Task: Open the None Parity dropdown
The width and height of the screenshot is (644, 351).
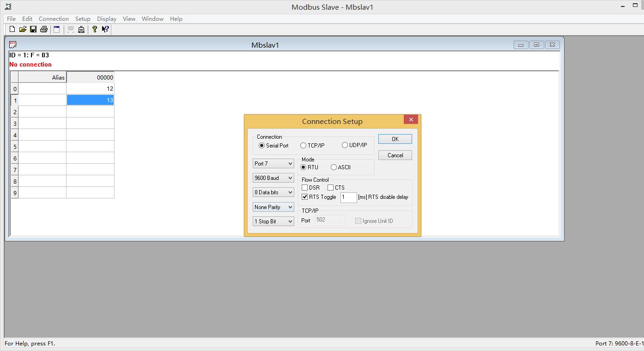Action: [273, 207]
